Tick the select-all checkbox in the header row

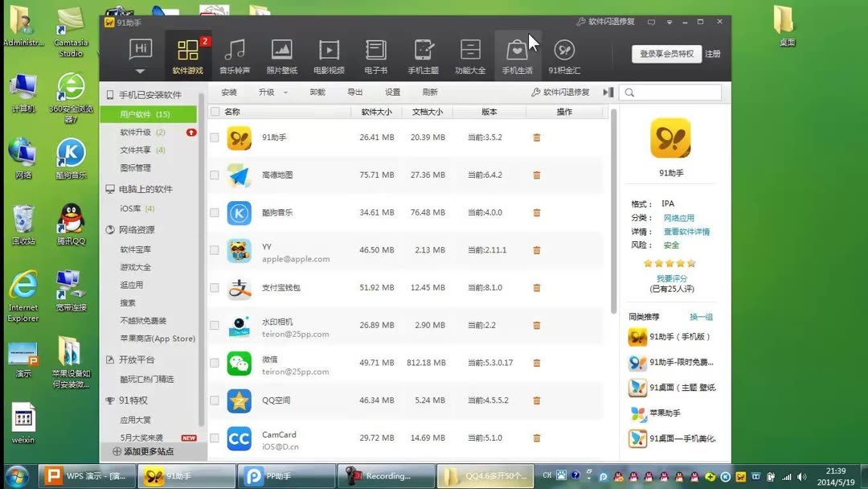pyautogui.click(x=214, y=112)
